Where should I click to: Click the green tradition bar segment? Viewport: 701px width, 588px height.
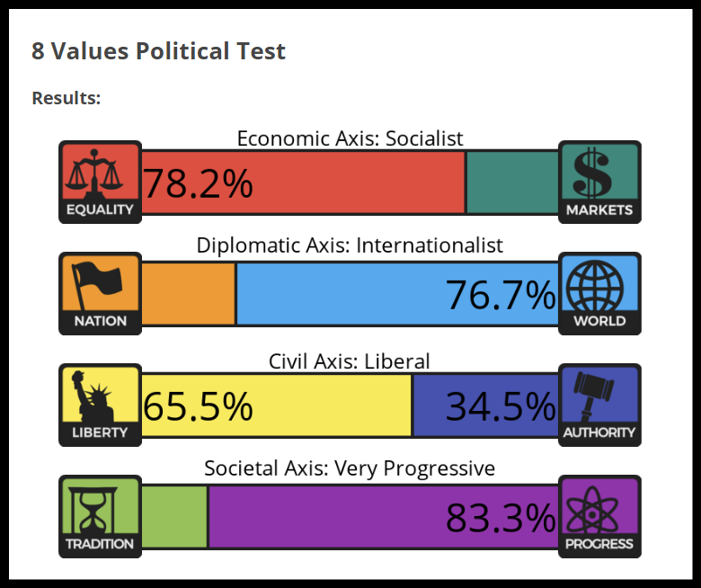pos(174,517)
